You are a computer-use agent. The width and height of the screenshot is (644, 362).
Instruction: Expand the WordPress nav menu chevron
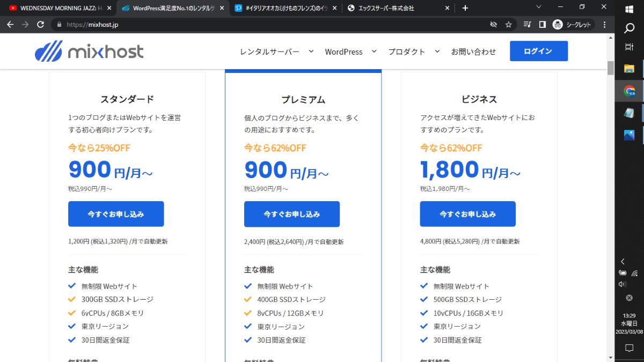click(374, 51)
